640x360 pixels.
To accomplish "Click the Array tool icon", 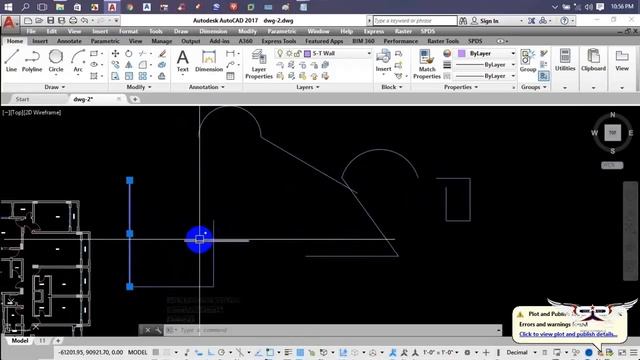I will (x=142, y=76).
